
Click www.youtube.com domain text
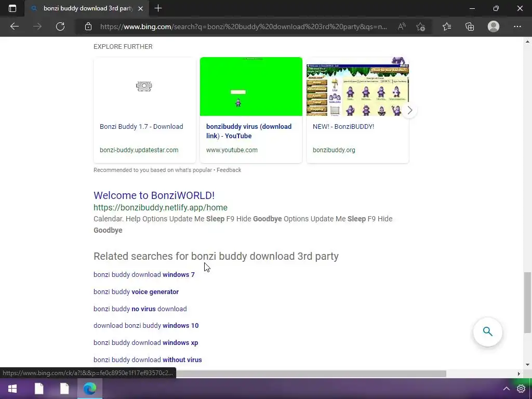click(232, 150)
